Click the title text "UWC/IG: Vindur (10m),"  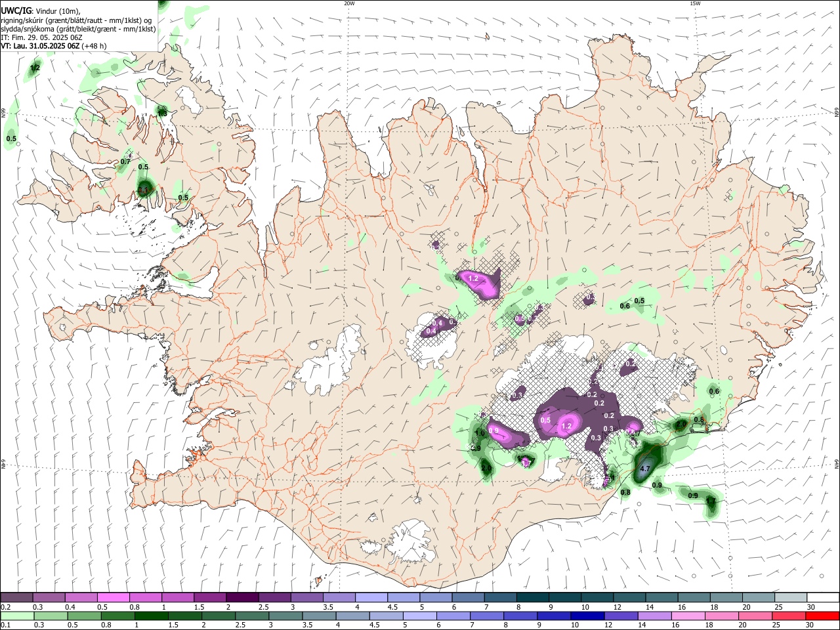click(x=41, y=11)
